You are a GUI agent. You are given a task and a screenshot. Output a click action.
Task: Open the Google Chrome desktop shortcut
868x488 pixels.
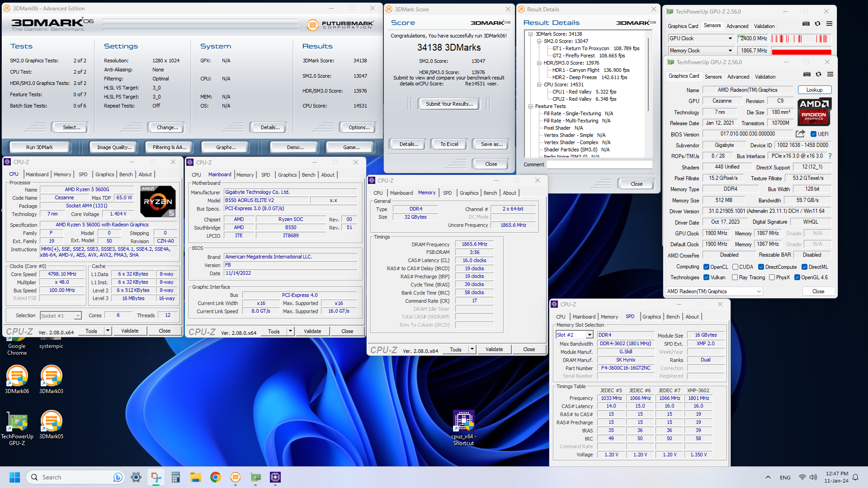[17, 346]
